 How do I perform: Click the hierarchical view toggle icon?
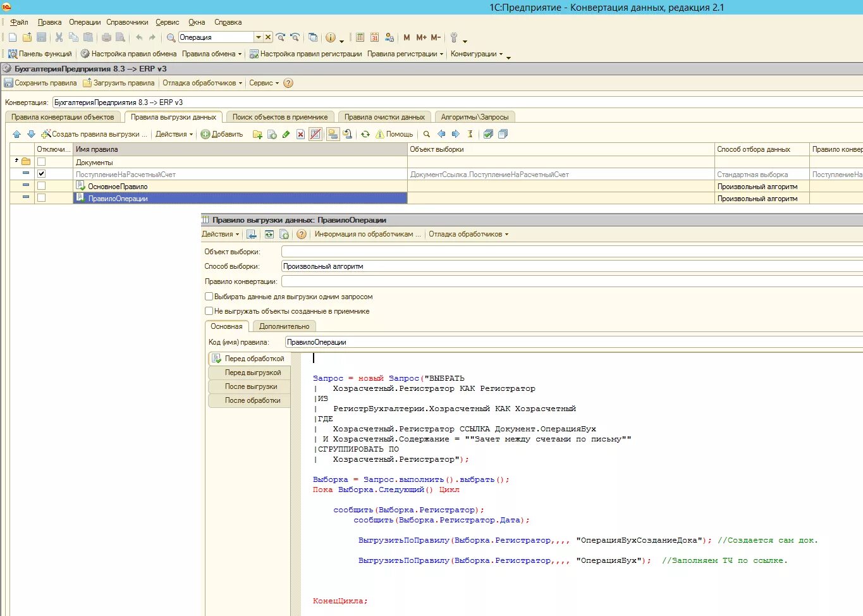(x=333, y=134)
